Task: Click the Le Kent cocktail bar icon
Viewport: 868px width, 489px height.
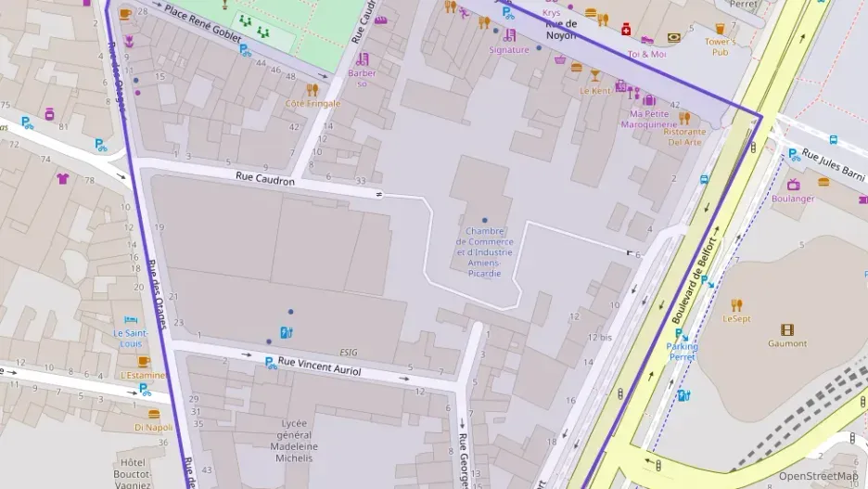Action: click(594, 76)
